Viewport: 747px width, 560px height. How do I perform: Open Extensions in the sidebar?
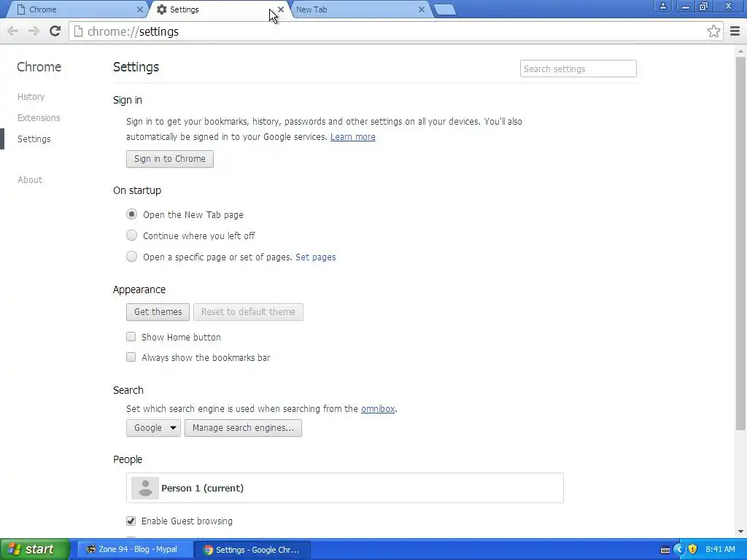[39, 117]
